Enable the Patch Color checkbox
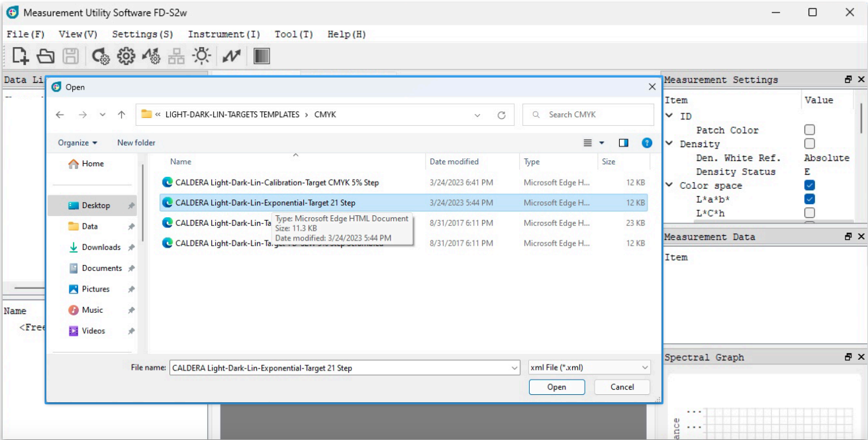The image size is (868, 440). (809, 130)
